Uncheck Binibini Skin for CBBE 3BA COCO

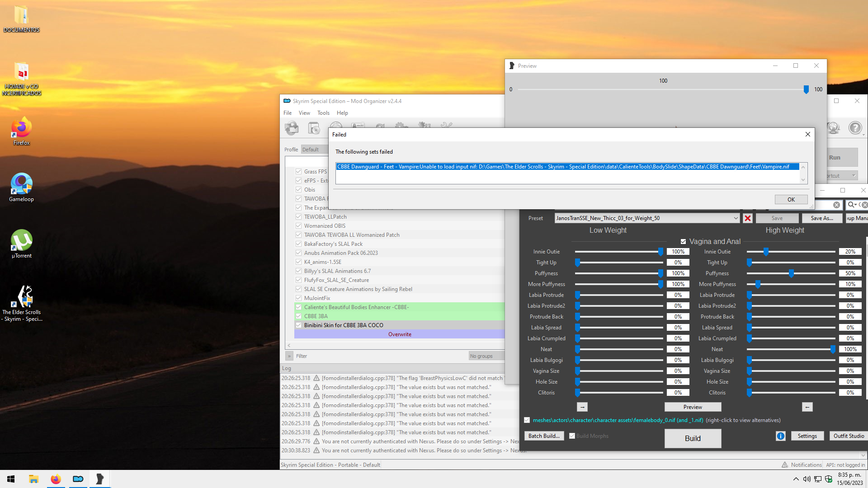click(x=299, y=325)
